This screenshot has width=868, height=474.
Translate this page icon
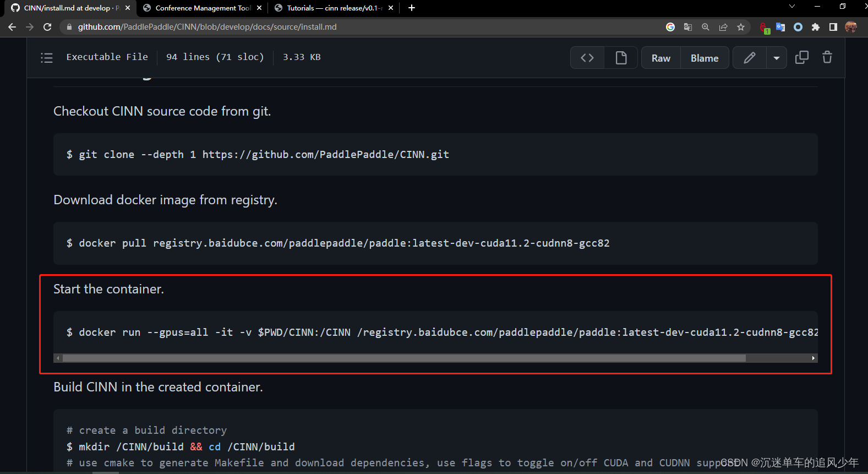tap(688, 27)
